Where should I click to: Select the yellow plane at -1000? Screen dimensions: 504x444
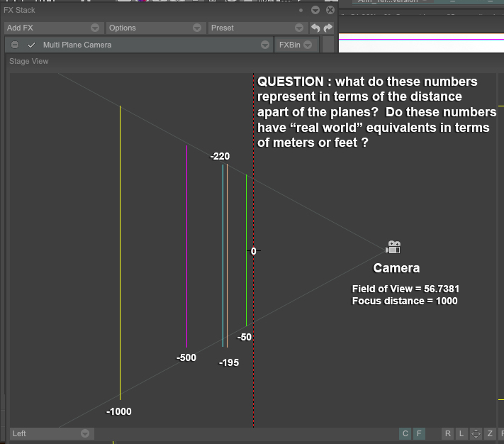121,252
